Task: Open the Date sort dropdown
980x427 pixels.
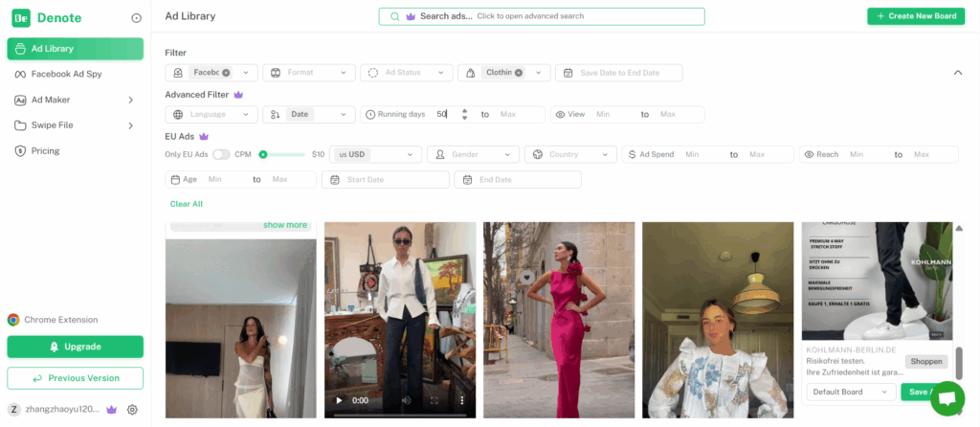Action: (309, 114)
